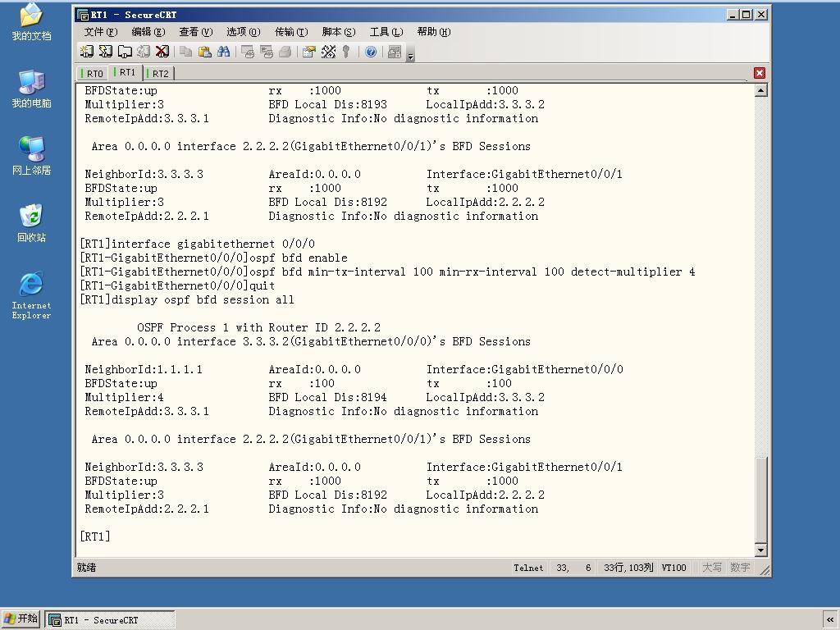Select the RT1 session tab
The image size is (840, 630).
click(x=126, y=72)
